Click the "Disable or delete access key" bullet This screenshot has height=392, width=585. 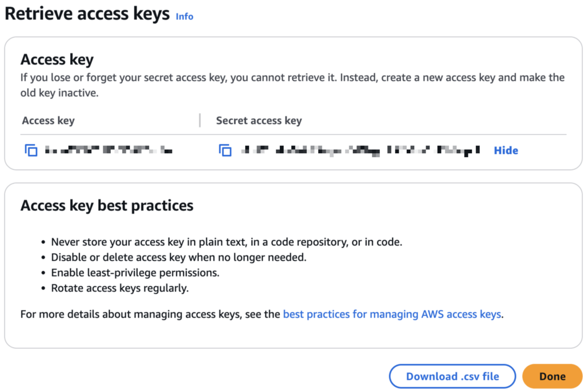(178, 257)
